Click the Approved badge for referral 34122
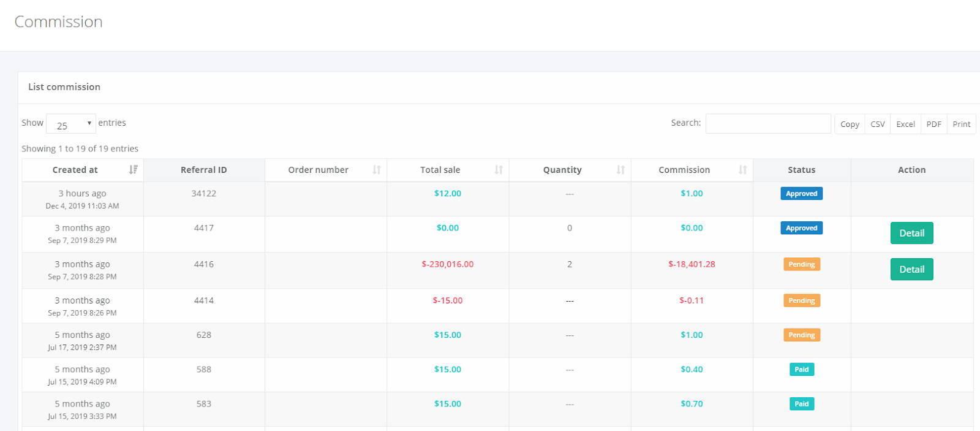This screenshot has height=431, width=980. click(x=801, y=193)
